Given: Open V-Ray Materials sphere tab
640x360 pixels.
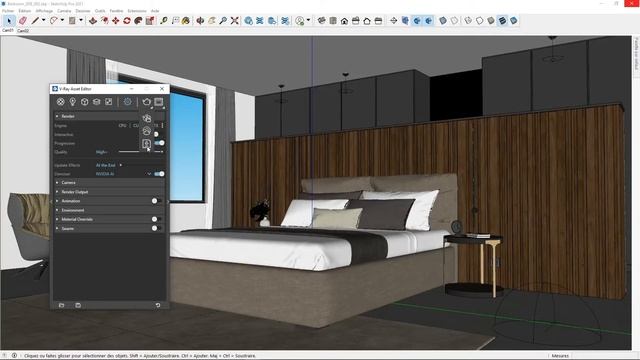Looking at the screenshot, I should (60, 102).
